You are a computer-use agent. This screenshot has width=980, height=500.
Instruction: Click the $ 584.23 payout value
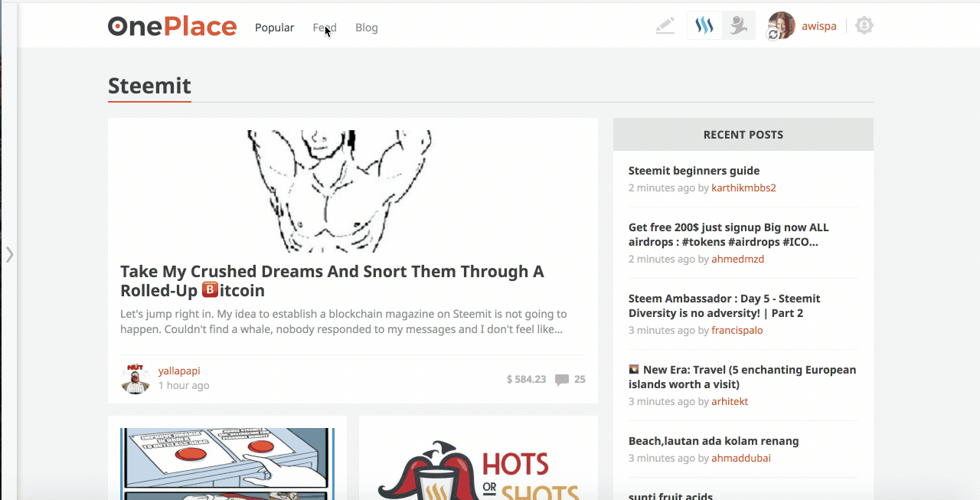tap(527, 379)
